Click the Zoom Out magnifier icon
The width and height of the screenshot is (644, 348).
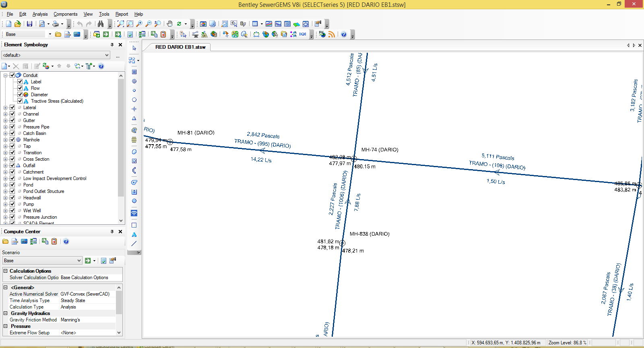149,24
